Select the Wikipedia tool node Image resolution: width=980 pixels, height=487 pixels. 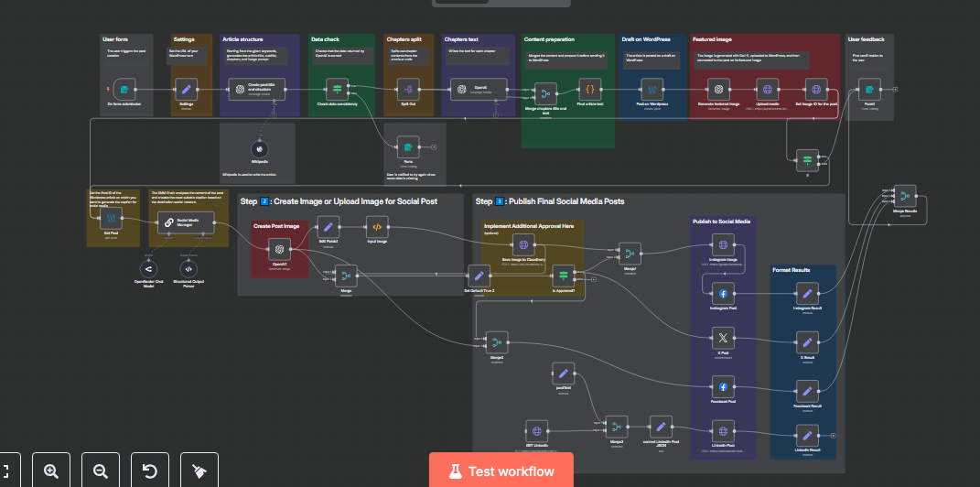(x=260, y=148)
